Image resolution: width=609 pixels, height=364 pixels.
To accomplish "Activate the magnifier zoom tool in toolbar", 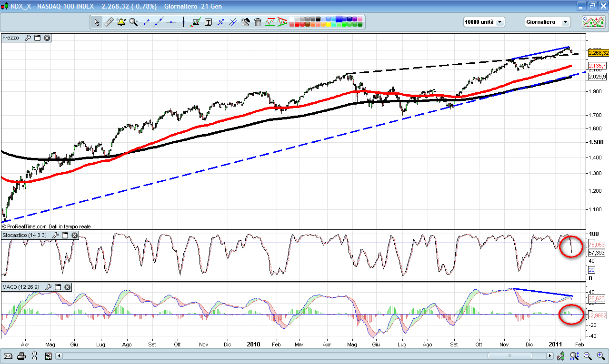I will coord(133,22).
